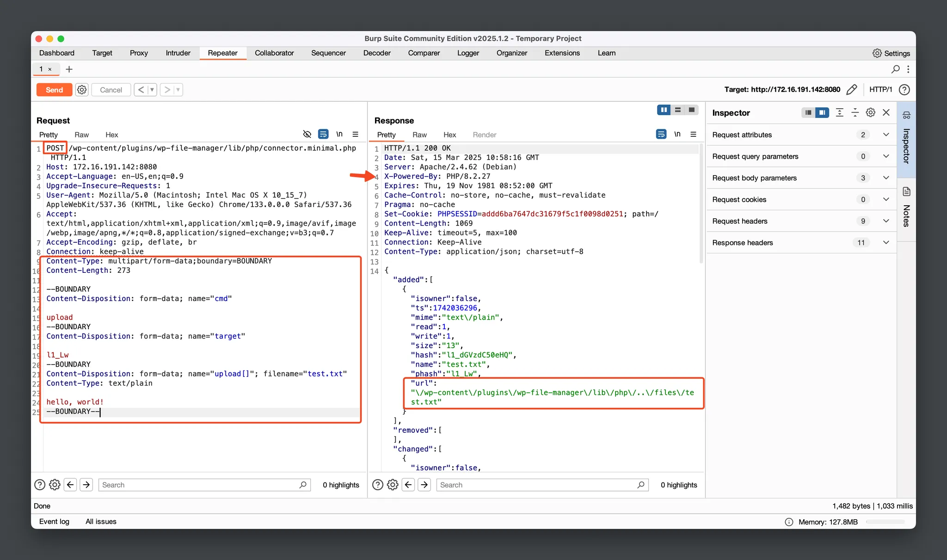Select the Hex tab in Response

tap(449, 135)
